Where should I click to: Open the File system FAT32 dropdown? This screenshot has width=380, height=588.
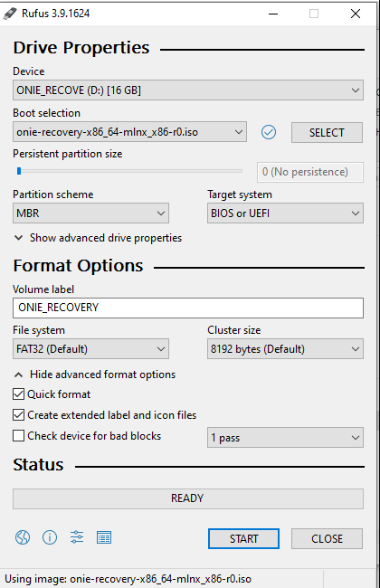90,349
